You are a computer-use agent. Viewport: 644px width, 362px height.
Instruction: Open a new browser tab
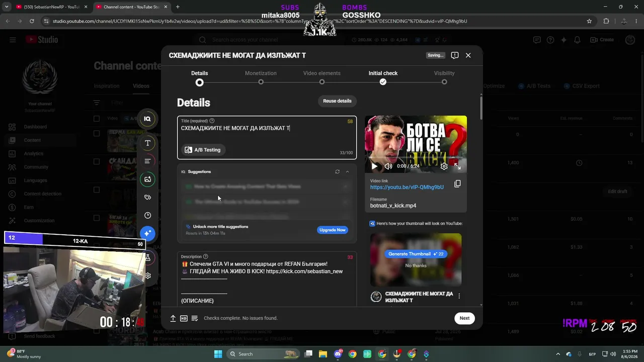[178, 7]
